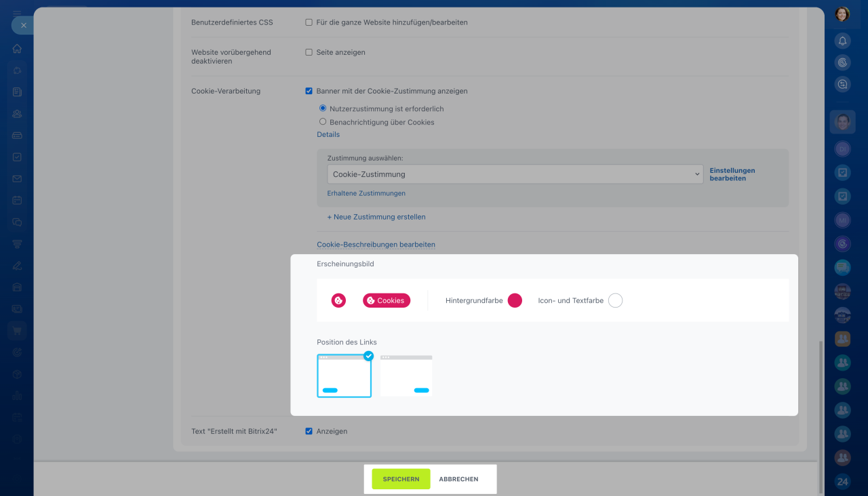868x496 pixels.
Task: Open the pen signature icon in the sidebar
Action: (17, 266)
